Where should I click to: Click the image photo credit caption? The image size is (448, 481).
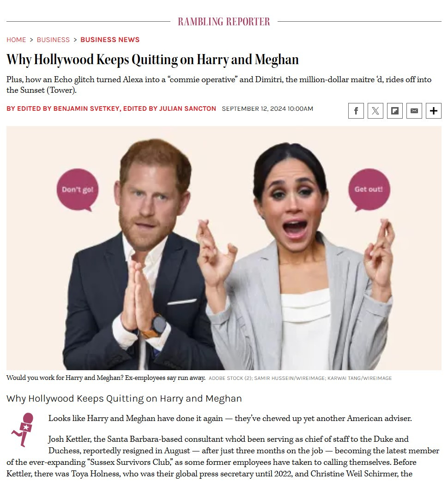300,378
